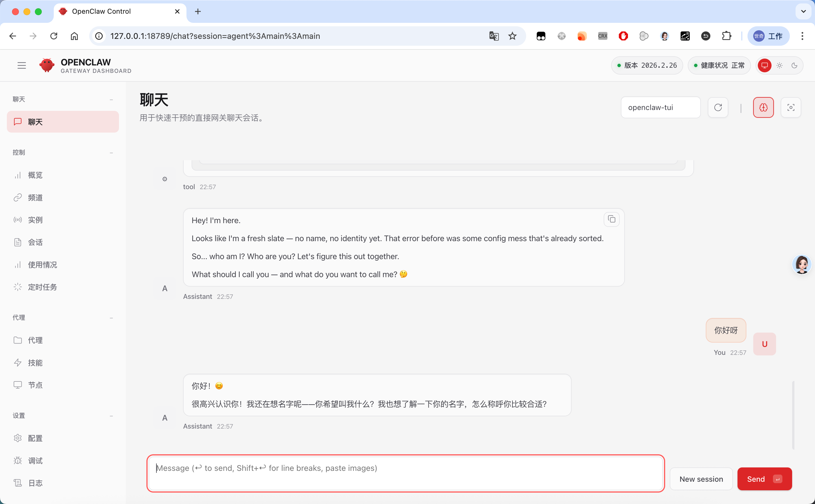815x504 pixels.
Task: Collapse the 设置 section header
Action: pyautogui.click(x=112, y=416)
